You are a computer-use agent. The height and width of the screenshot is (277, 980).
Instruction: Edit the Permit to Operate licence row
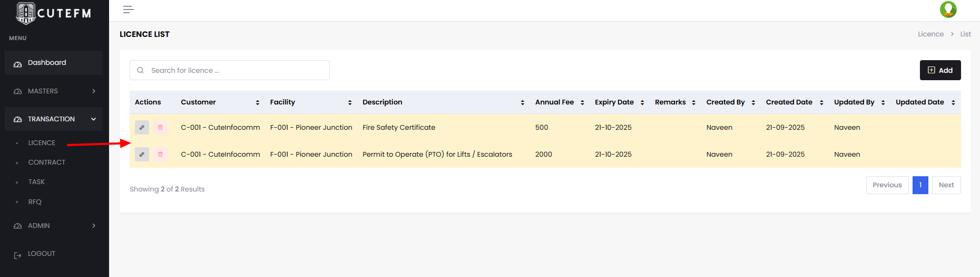tap(142, 155)
